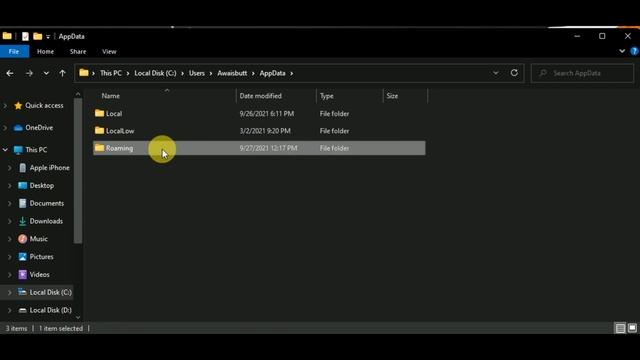
Task: Switch to Details view in status bar
Action: pyautogui.click(x=620, y=328)
